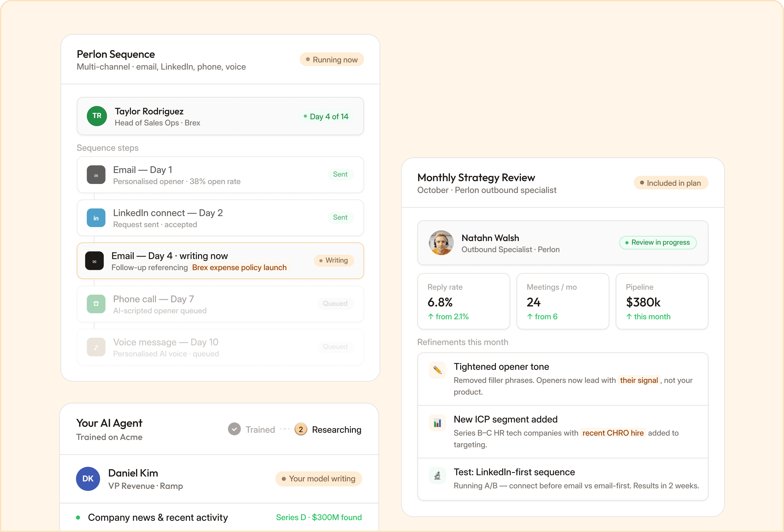Viewport: 784px width, 532px height.
Task: Click the pencil icon for Tightened opener tone
Action: (x=437, y=370)
